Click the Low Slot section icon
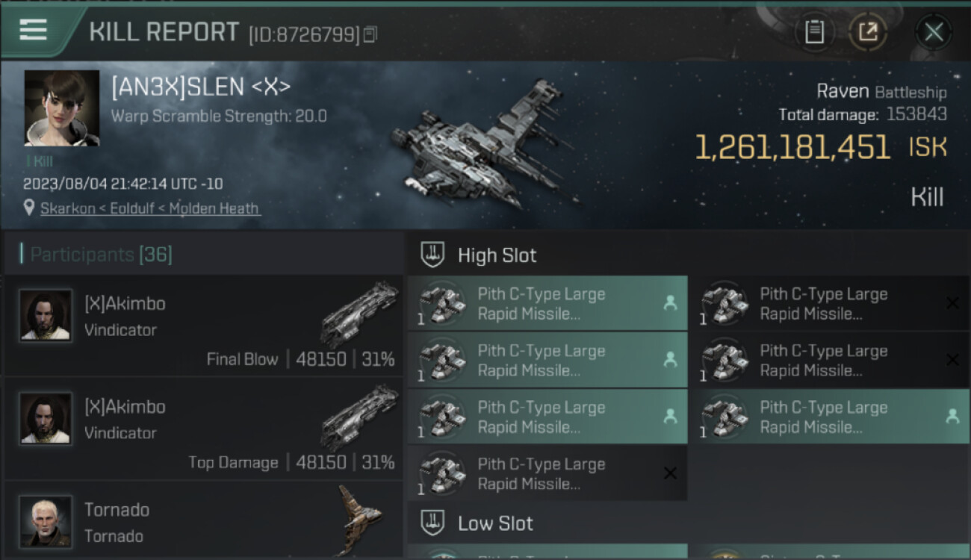Image resolution: width=971 pixels, height=560 pixels. tap(433, 523)
